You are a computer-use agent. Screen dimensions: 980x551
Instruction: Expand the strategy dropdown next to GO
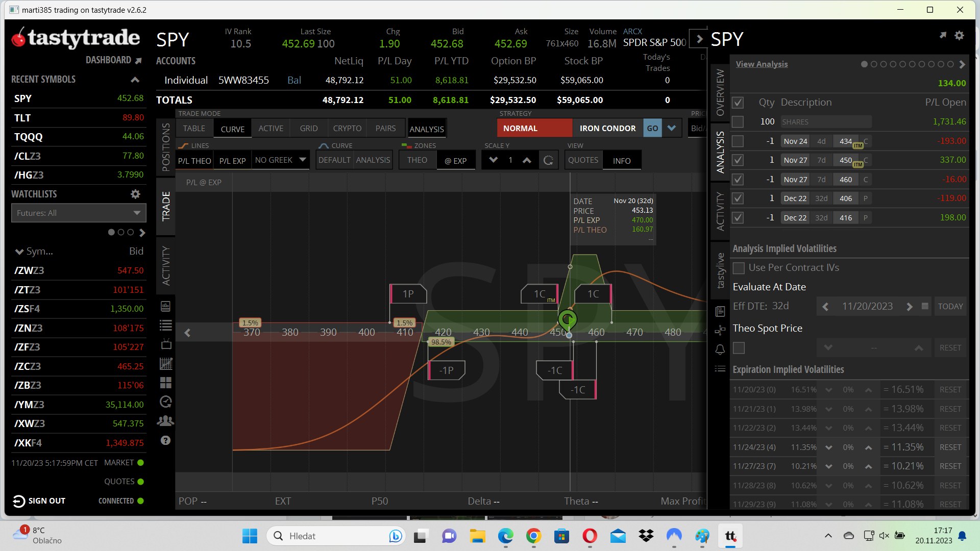(x=672, y=128)
